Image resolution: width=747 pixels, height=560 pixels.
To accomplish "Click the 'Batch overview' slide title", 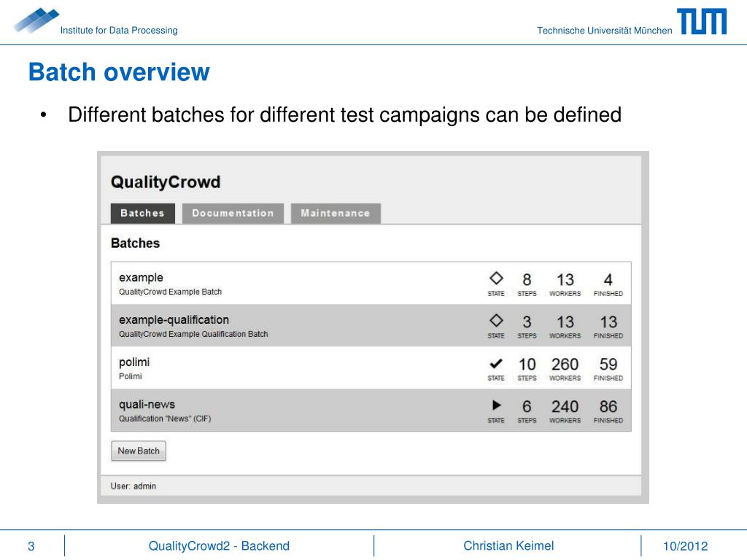I will 119,72.
